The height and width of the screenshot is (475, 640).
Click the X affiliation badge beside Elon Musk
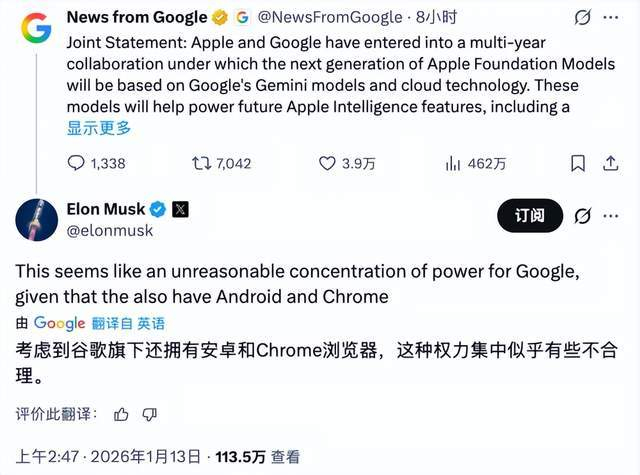tap(180, 209)
